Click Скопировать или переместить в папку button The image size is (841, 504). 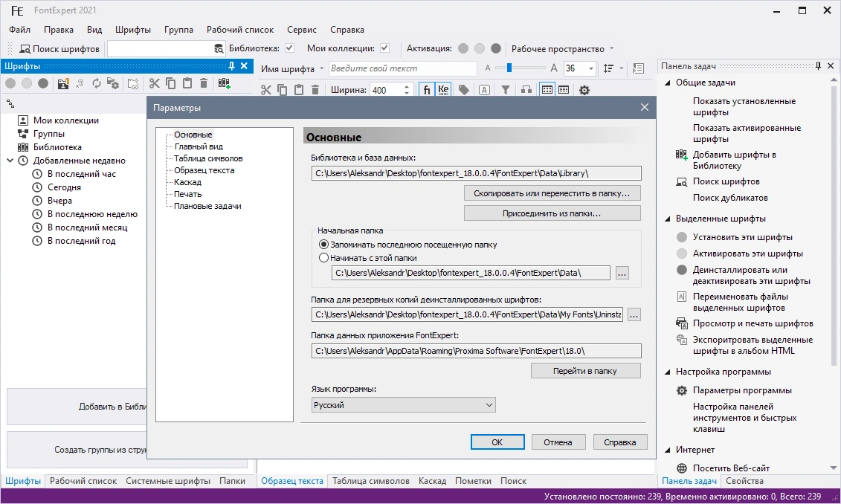tap(552, 193)
